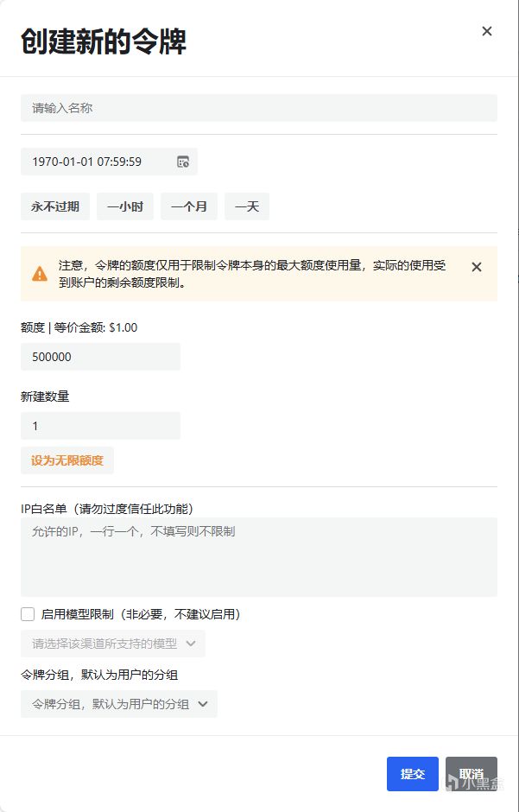Click the orange warning triangle icon

pyautogui.click(x=40, y=273)
